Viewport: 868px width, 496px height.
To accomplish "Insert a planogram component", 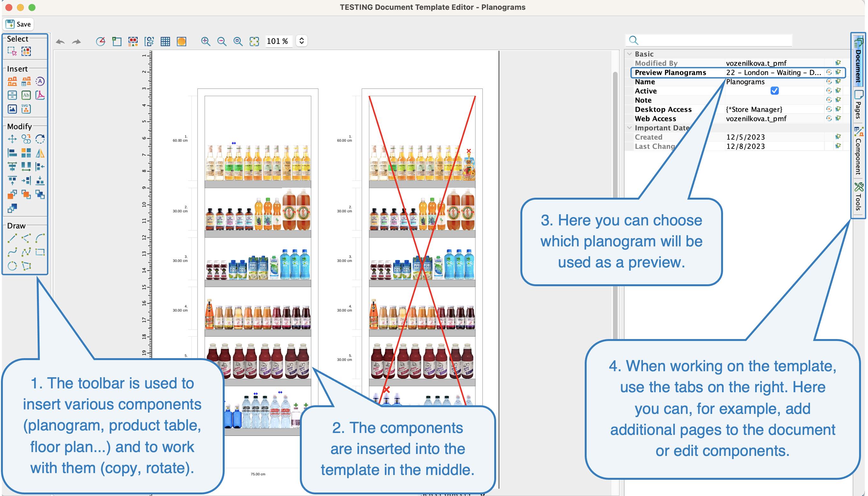I will [x=12, y=81].
